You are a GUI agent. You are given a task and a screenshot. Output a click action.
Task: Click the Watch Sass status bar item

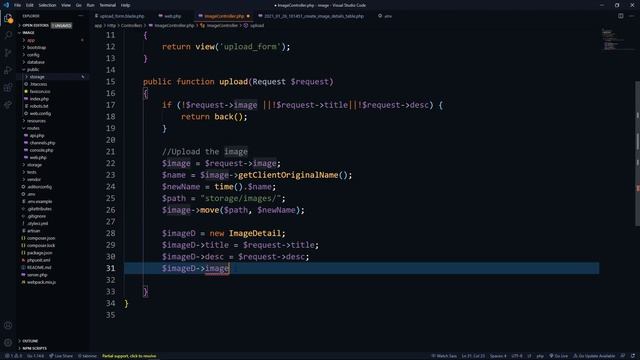coord(444,356)
